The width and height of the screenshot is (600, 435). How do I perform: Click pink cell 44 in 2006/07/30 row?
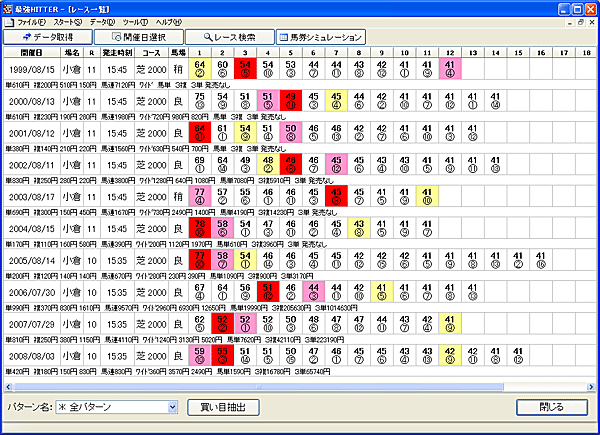pos(313,292)
